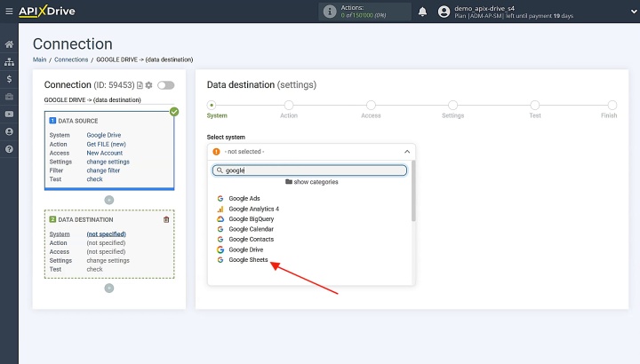Viewport: 640px width, 364px height.
Task: Open the hamburger menu icon
Action: click(x=9, y=12)
